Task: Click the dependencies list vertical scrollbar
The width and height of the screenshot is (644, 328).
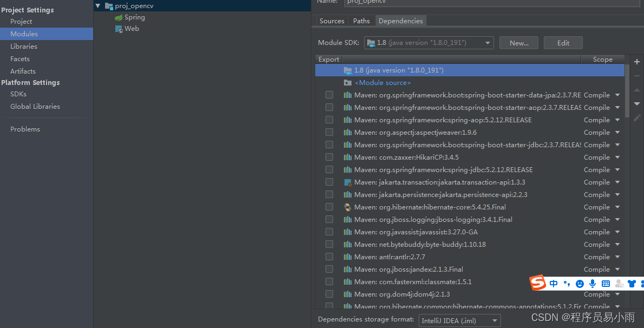Action: (627, 90)
